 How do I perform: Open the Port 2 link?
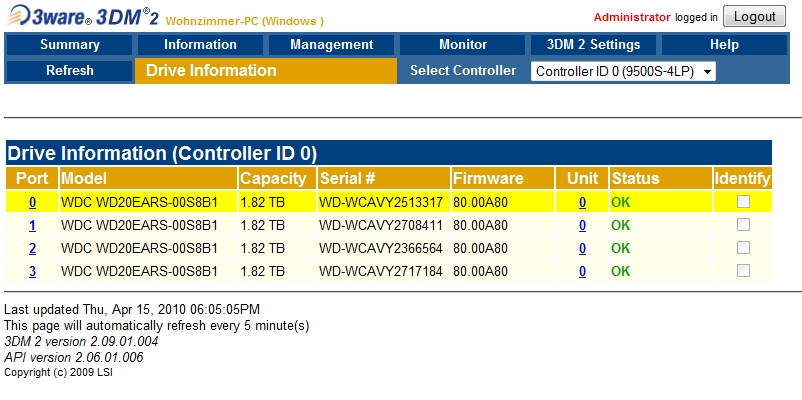[x=32, y=249]
